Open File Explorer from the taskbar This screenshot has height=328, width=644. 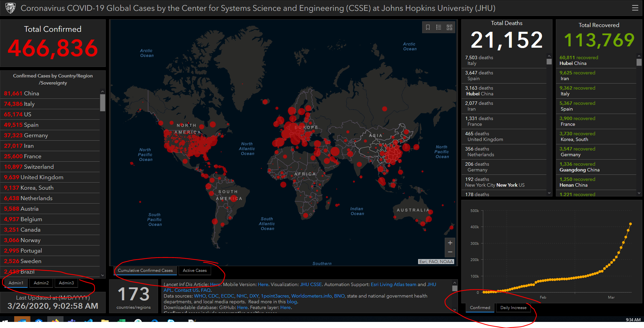click(105, 321)
